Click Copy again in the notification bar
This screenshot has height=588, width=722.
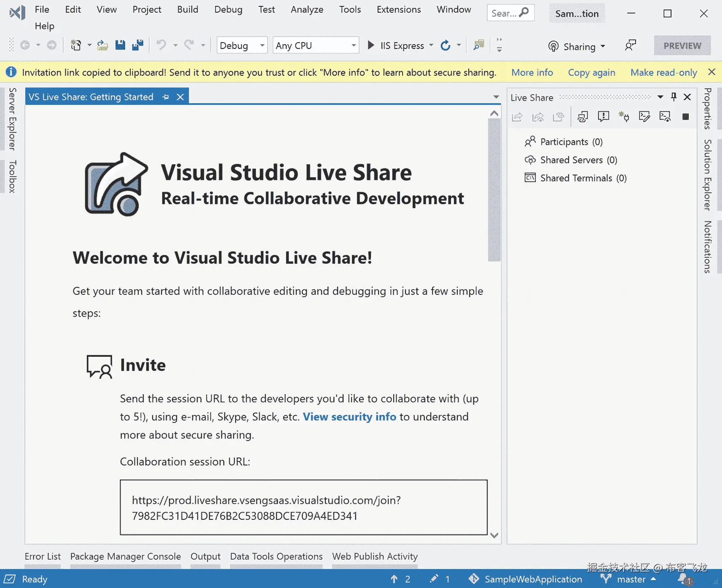click(591, 72)
